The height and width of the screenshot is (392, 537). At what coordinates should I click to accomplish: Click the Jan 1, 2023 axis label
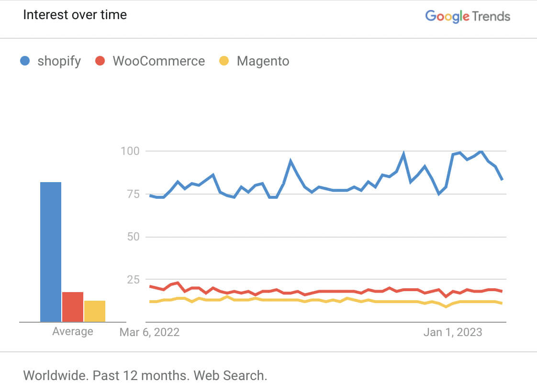(x=453, y=332)
